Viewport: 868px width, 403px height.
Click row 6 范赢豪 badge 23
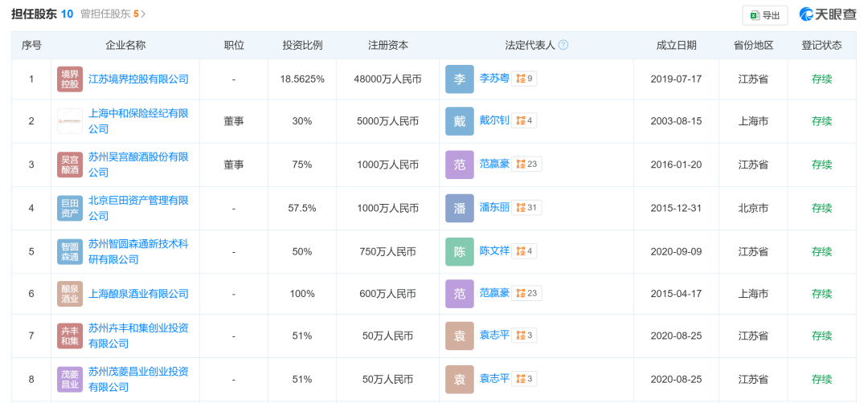coord(526,294)
